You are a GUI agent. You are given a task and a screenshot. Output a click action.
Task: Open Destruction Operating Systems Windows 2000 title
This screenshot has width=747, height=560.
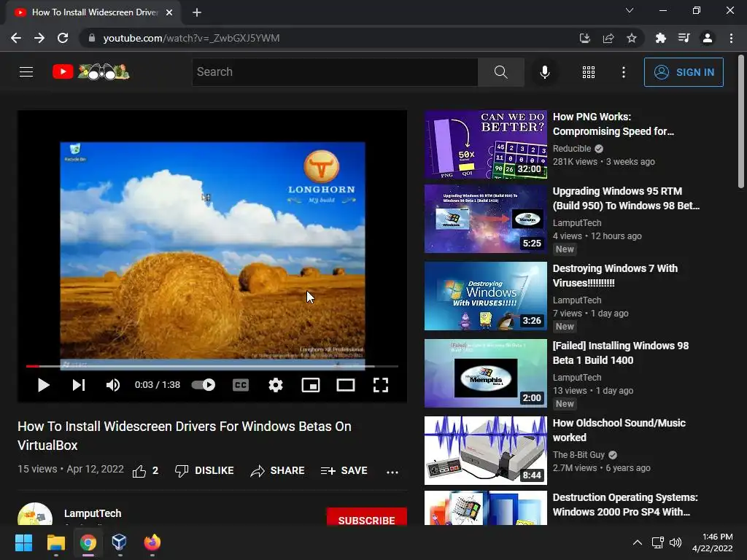625,505
